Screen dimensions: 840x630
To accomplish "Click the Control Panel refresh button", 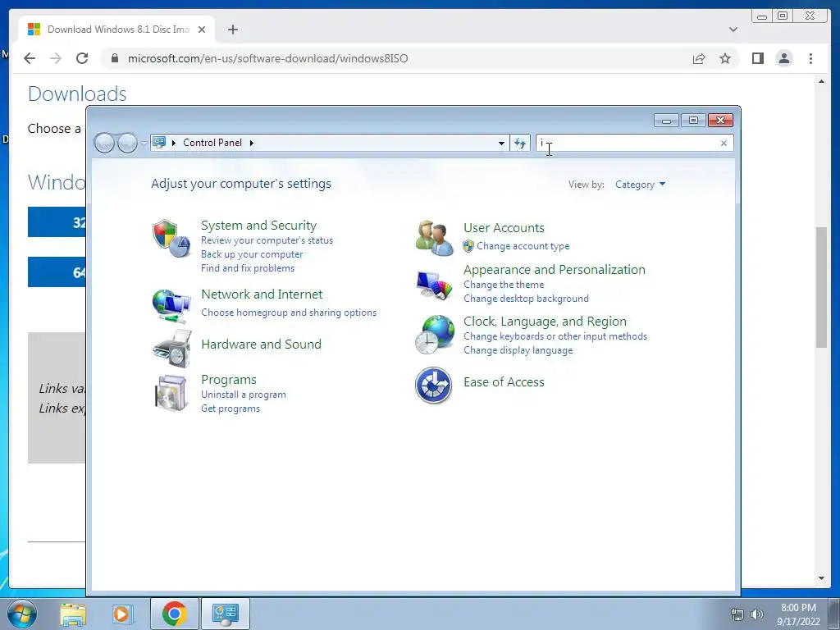I will pyautogui.click(x=519, y=143).
